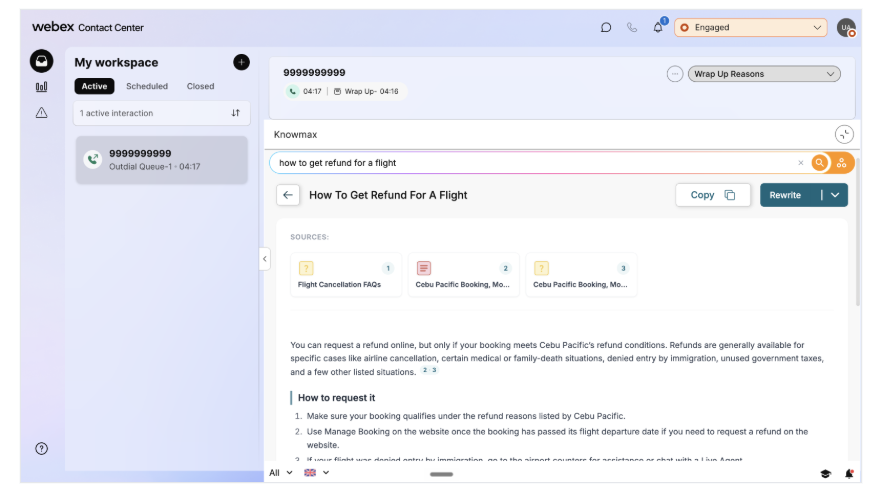
Task: Clear the Knowmax search text
Action: [801, 163]
